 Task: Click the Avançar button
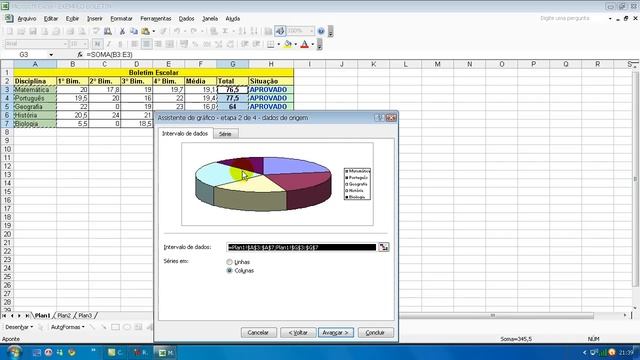coord(336,333)
